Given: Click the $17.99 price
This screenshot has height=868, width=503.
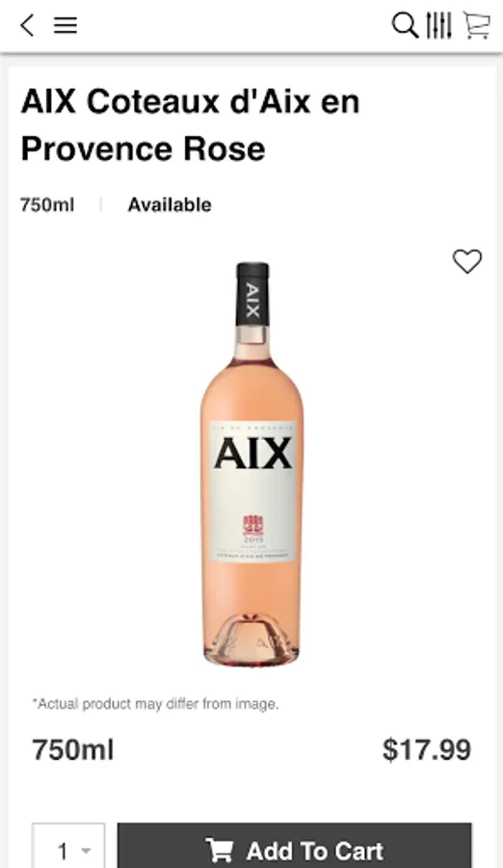Looking at the screenshot, I should [x=427, y=749].
